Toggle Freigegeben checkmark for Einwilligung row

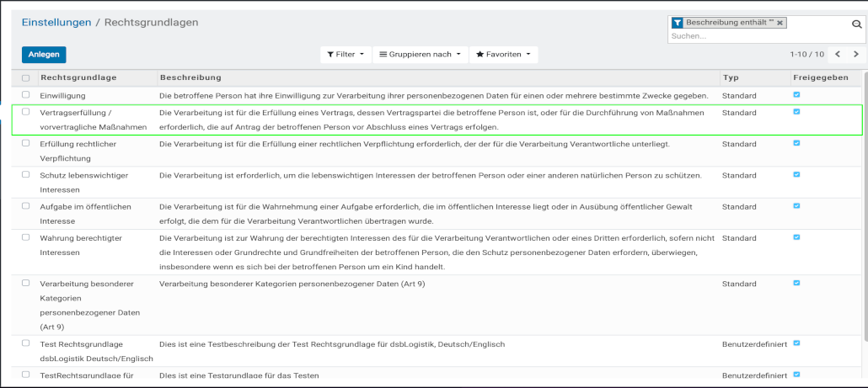(797, 95)
